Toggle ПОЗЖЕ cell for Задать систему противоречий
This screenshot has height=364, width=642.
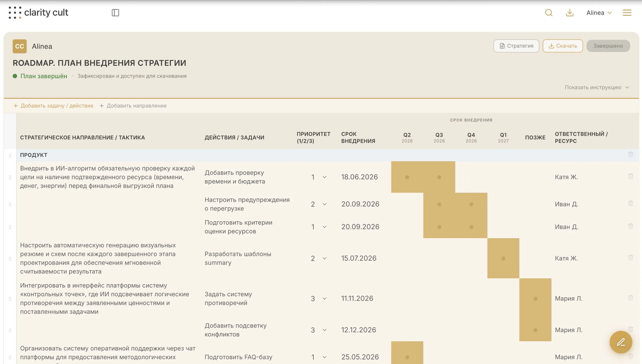point(535,299)
